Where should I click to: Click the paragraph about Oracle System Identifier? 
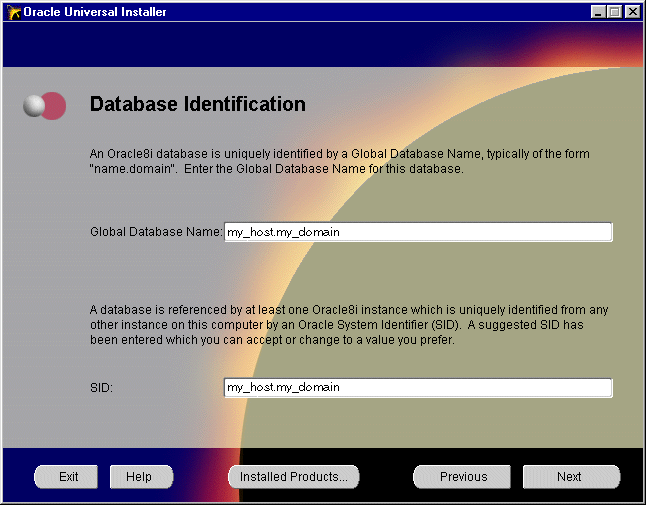349,325
